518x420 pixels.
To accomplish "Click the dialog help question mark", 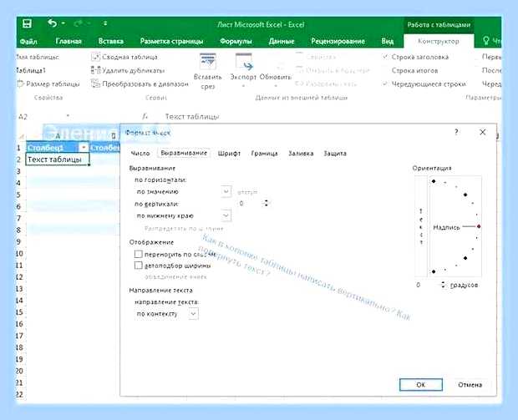I will pyautogui.click(x=456, y=133).
